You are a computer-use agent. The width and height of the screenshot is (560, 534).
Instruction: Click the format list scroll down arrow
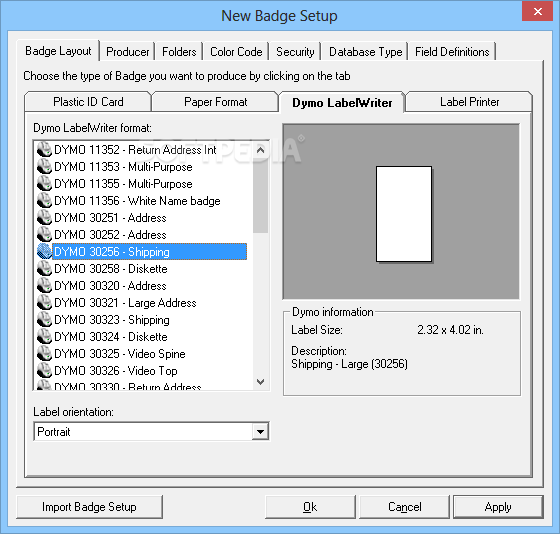pos(260,381)
